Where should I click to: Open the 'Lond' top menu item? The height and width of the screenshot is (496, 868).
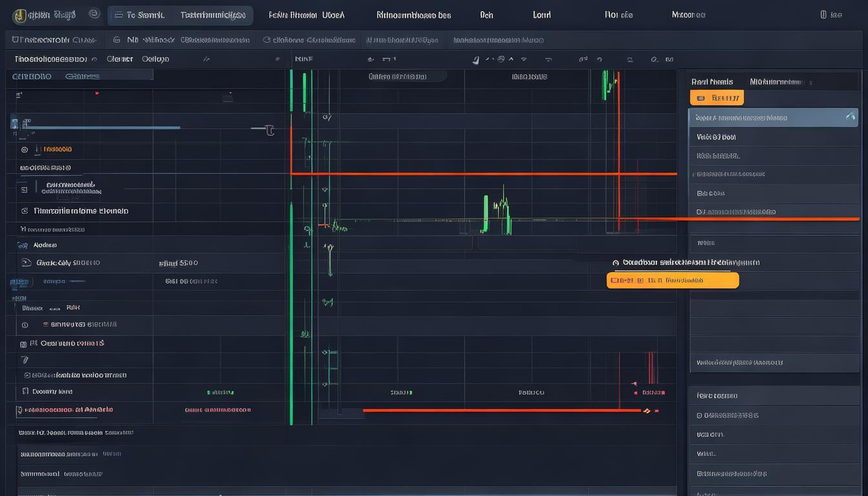[542, 15]
